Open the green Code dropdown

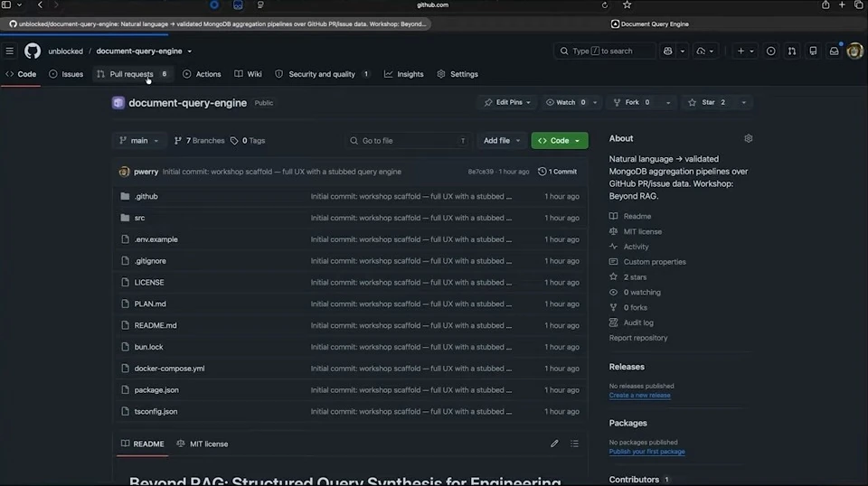click(559, 140)
